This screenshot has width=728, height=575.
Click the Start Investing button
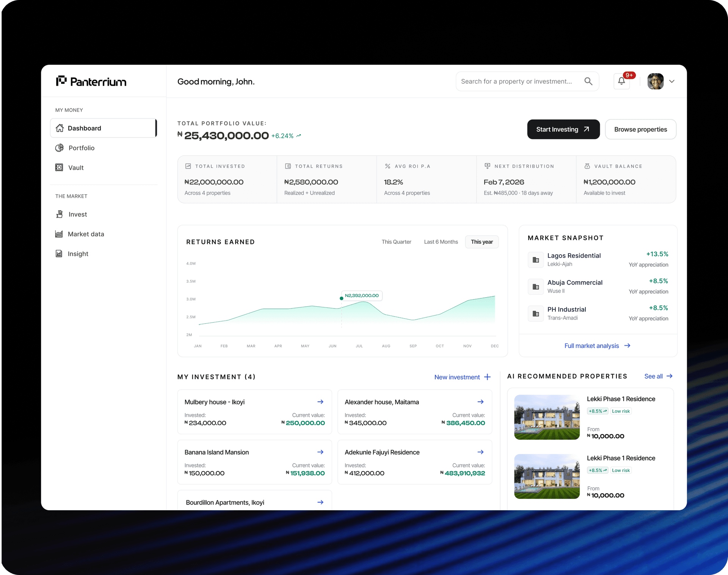563,129
